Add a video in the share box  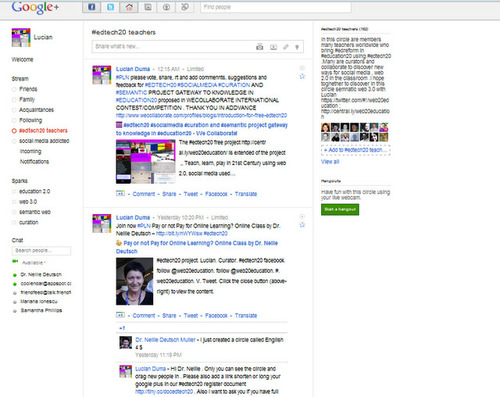(x=273, y=47)
